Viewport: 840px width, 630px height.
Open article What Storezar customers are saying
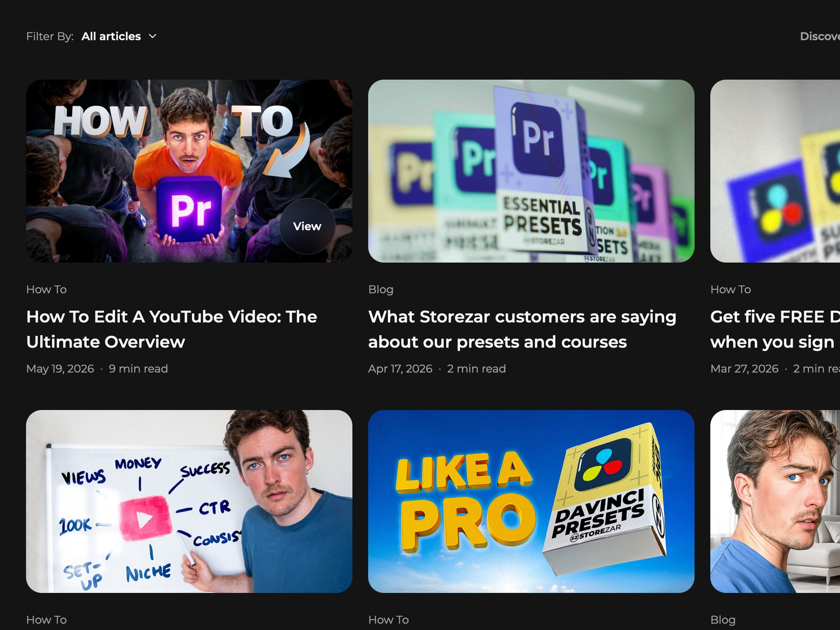click(522, 329)
